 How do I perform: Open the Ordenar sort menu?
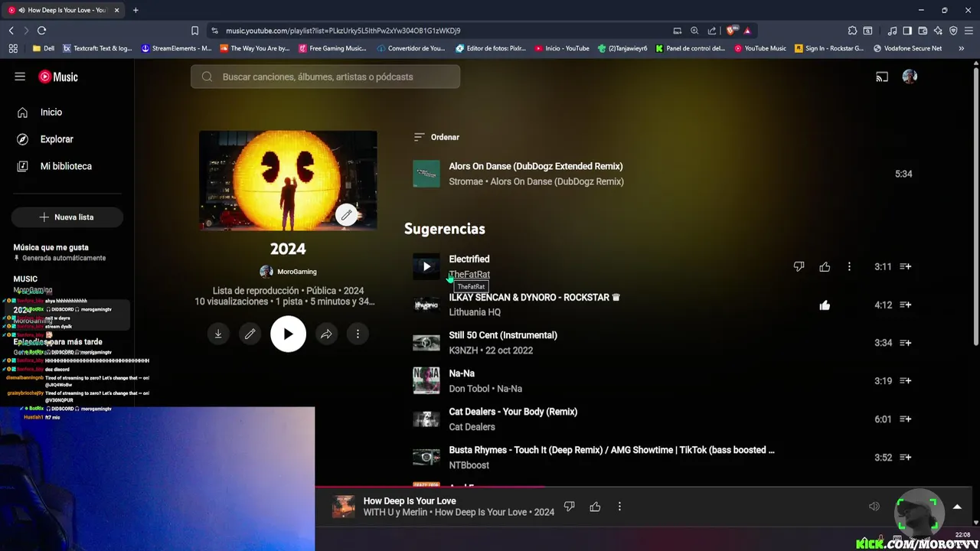[436, 137]
